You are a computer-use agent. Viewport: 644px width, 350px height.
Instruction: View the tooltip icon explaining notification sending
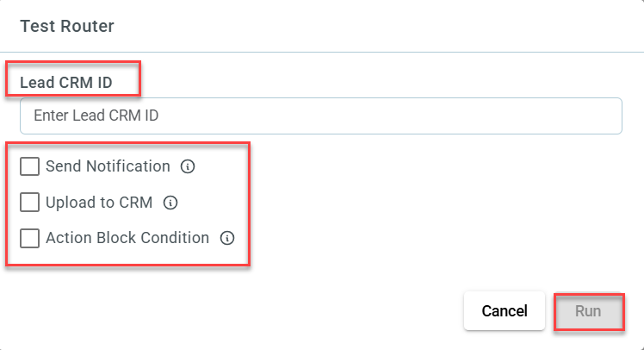(x=188, y=166)
